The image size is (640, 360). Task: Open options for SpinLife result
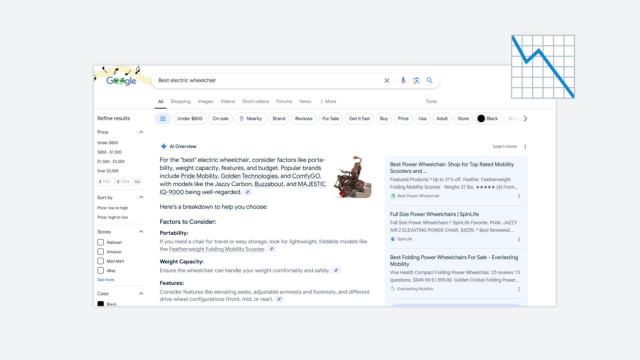(519, 239)
